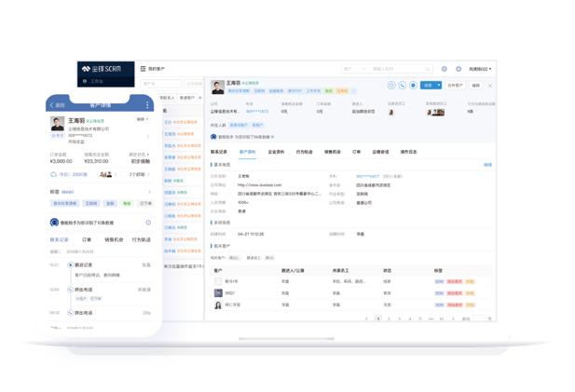Screen dimensions: 575x392
Task: Click the masked phone number link in the header row
Action: [x=257, y=112]
